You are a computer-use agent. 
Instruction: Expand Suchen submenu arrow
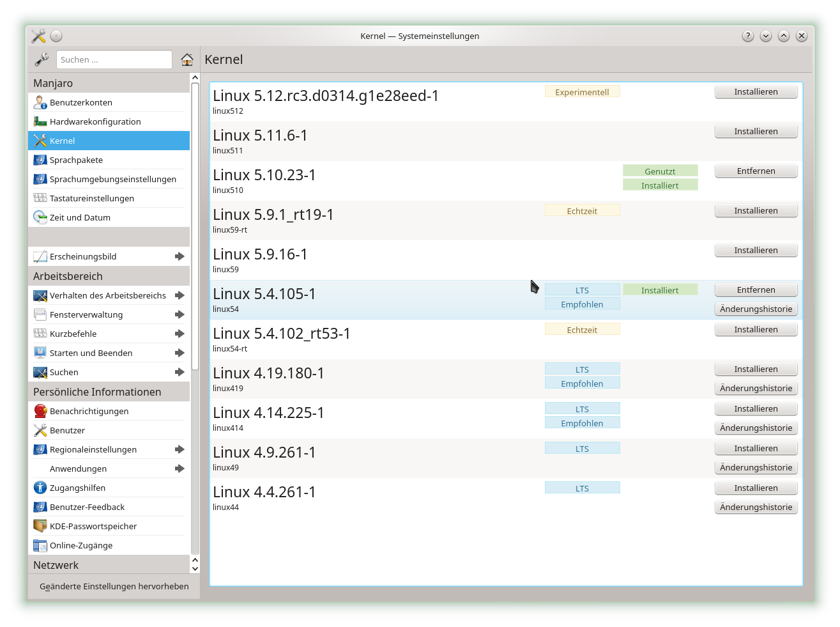point(179,372)
